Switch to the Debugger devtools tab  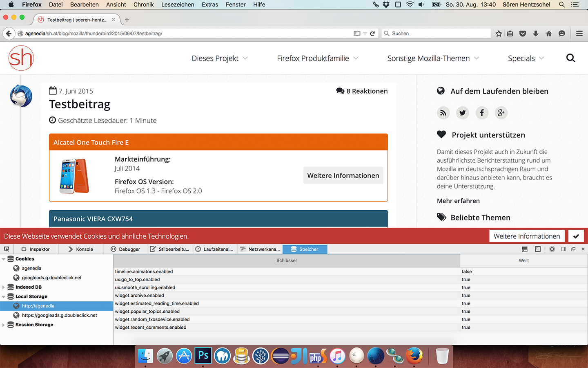(x=125, y=249)
